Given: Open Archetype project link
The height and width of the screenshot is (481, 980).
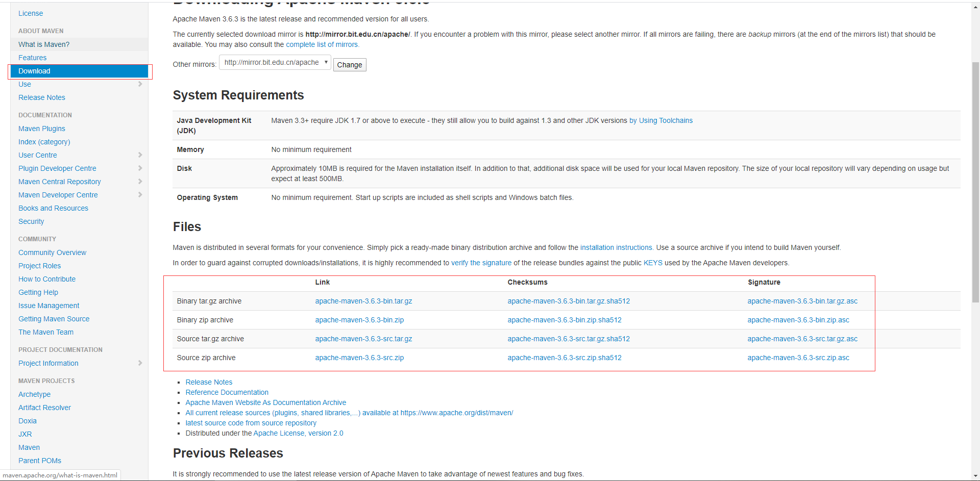Looking at the screenshot, I should click(x=34, y=394).
